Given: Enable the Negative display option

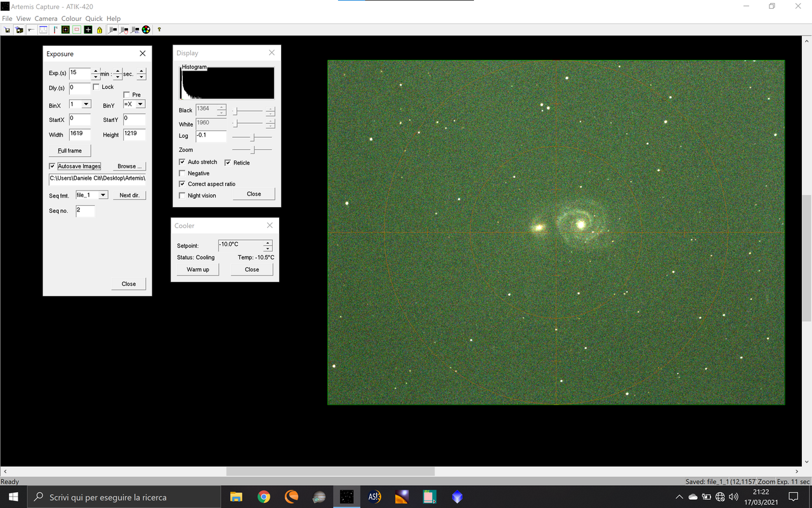Looking at the screenshot, I should tap(182, 173).
